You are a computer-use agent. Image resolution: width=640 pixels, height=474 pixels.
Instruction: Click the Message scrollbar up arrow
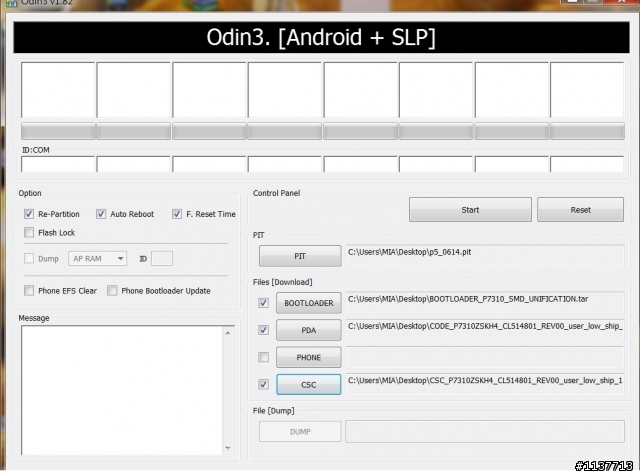click(228, 333)
